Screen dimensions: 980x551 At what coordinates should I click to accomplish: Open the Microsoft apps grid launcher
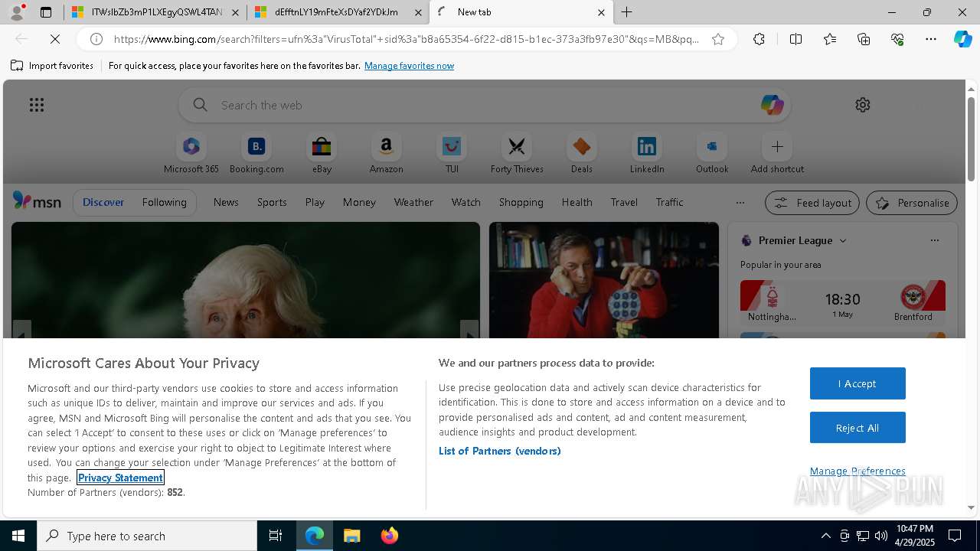(37, 105)
